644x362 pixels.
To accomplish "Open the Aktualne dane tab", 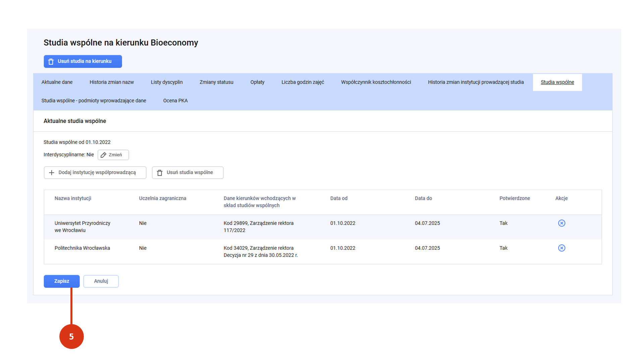I will coord(57,82).
